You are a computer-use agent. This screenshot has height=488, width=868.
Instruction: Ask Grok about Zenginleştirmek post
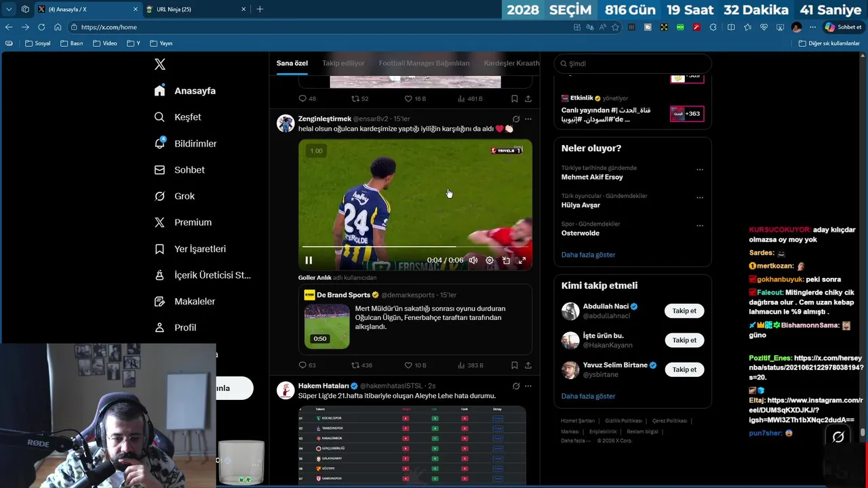coord(516,119)
